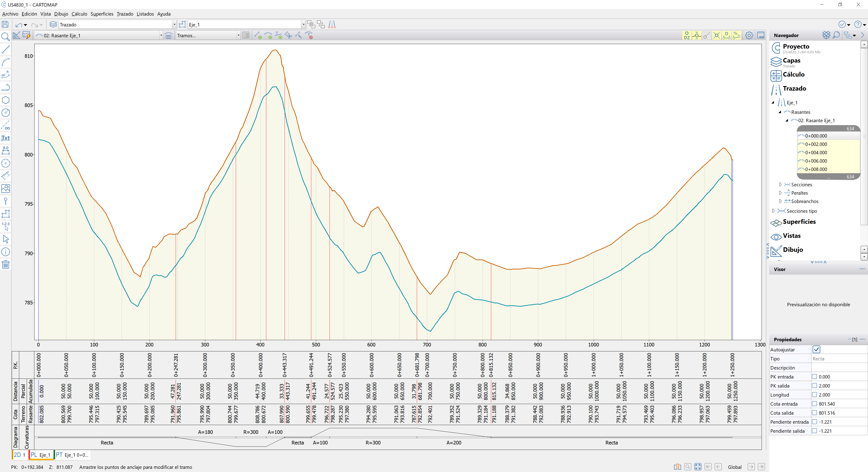Click the Save icon in toolbar

[x=5, y=24]
